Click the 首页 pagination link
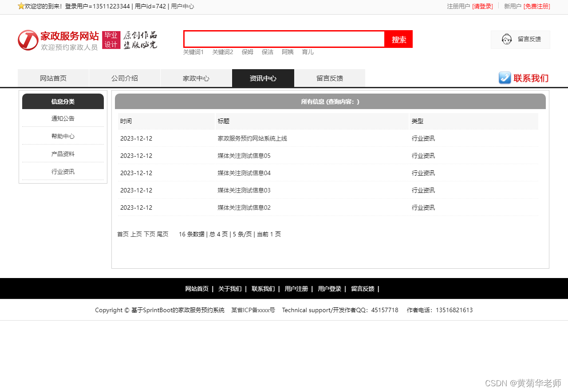Image resolution: width=568 pixels, height=392 pixels. [123, 234]
